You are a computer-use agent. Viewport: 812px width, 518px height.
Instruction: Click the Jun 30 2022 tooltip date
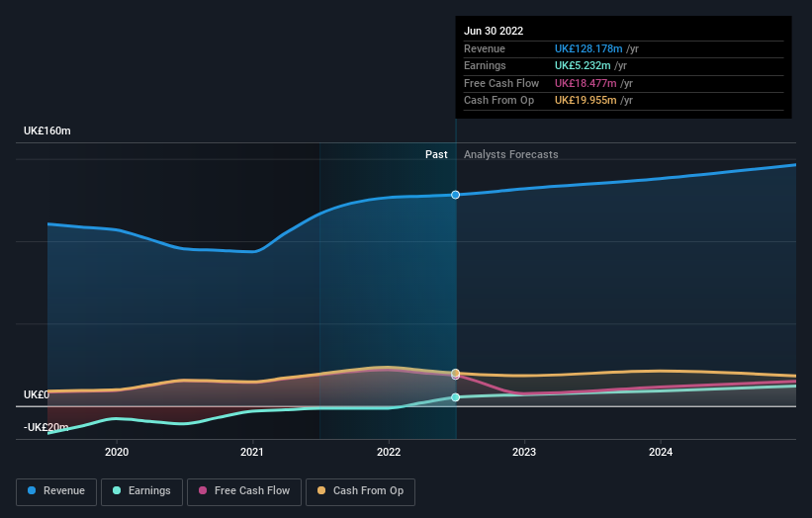click(x=494, y=31)
